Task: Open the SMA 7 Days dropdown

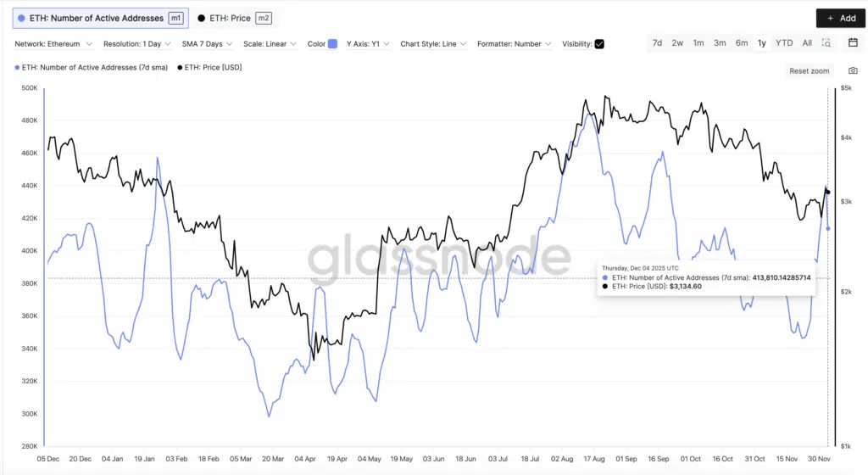Action: [x=206, y=44]
